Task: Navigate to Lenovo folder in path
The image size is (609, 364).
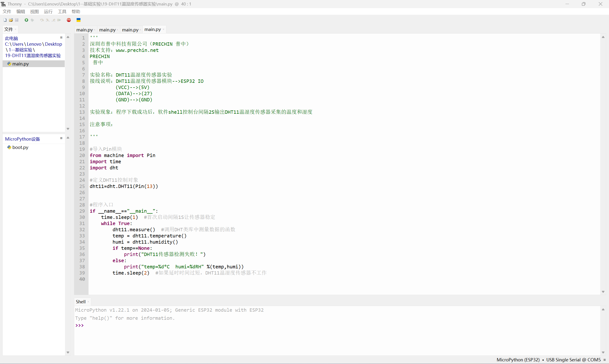Action: coord(34,44)
